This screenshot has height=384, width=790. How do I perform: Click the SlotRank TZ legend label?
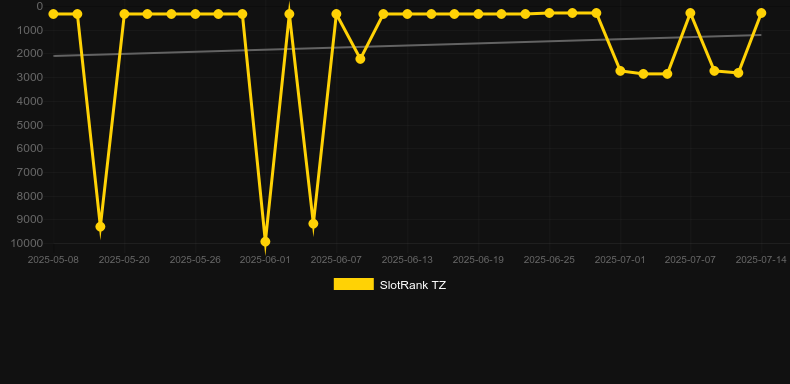[413, 285]
